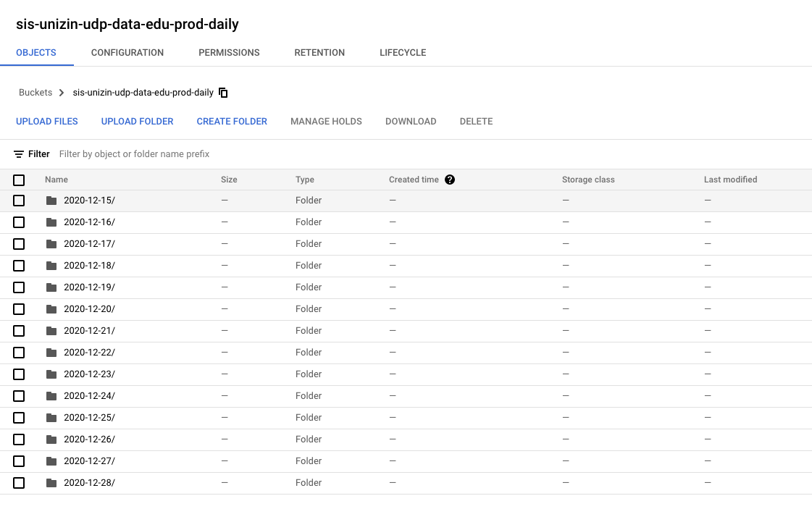Screen dimensions: 812x509
Task: Tick checkbox beside 2020-12-26 folder
Action: coord(19,439)
